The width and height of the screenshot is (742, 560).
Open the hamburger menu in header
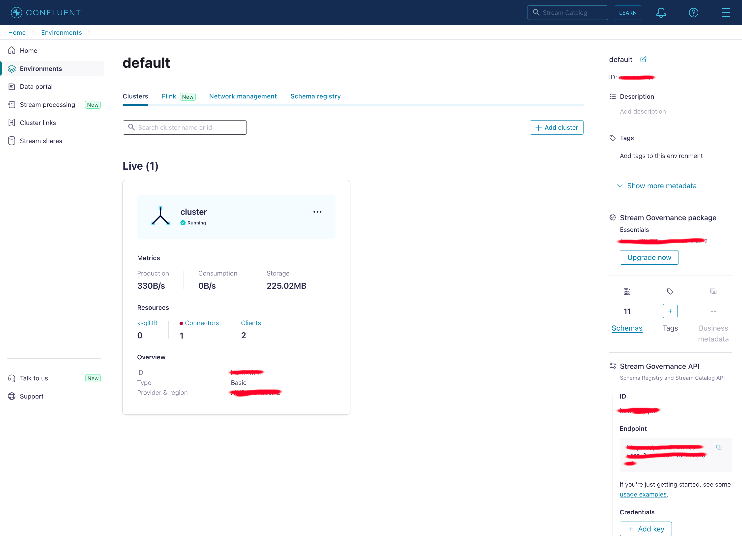tap(726, 13)
